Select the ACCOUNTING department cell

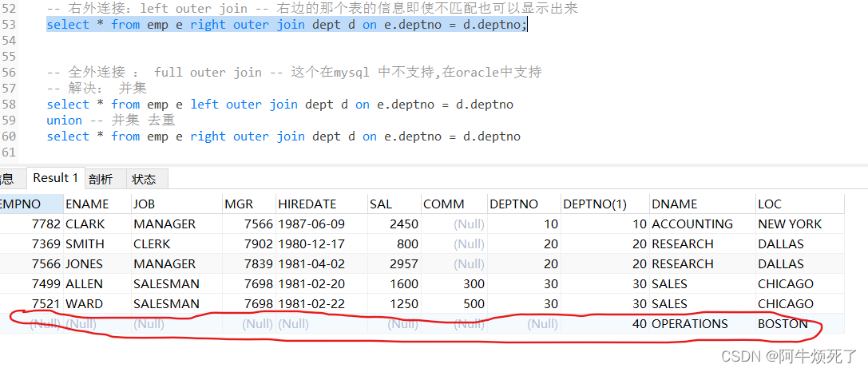pyautogui.click(x=702, y=224)
